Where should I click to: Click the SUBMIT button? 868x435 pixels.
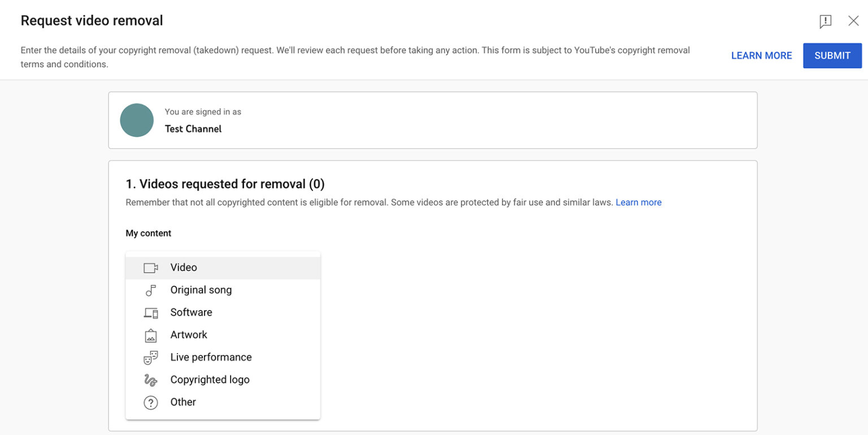coord(832,55)
